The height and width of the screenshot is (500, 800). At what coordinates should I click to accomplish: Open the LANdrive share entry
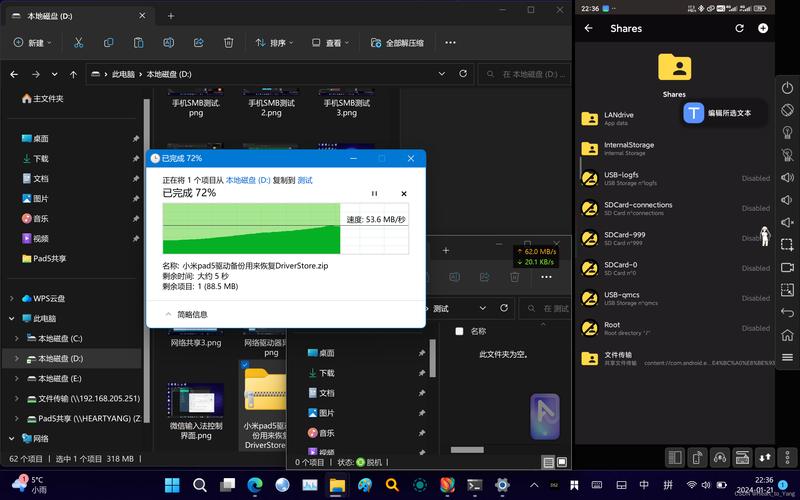pos(619,118)
